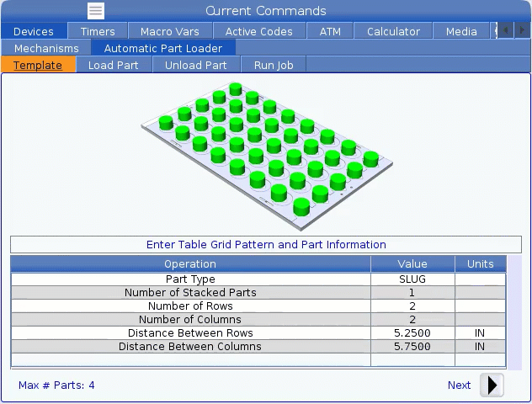Click the Next arrow button

pyautogui.click(x=492, y=385)
